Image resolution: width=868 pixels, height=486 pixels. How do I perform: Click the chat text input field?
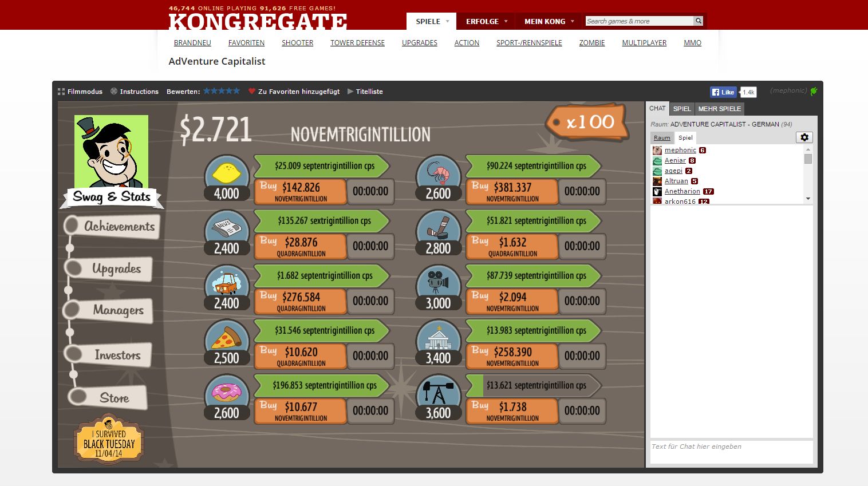[x=731, y=452]
